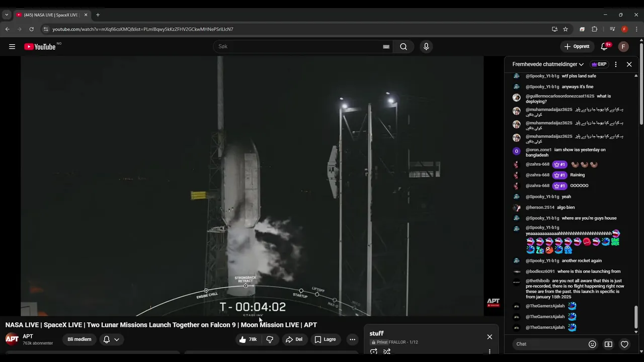Close the live chat panel

click(629, 64)
